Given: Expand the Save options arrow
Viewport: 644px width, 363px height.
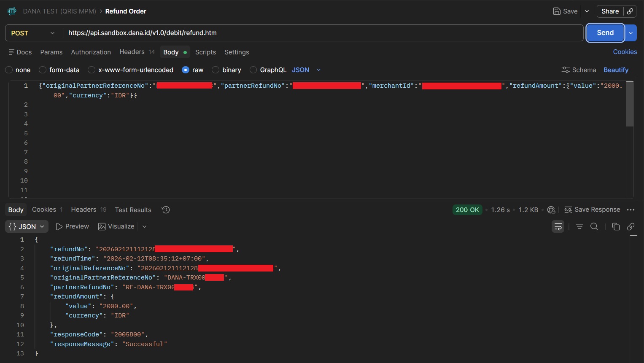Looking at the screenshot, I should 587,11.
